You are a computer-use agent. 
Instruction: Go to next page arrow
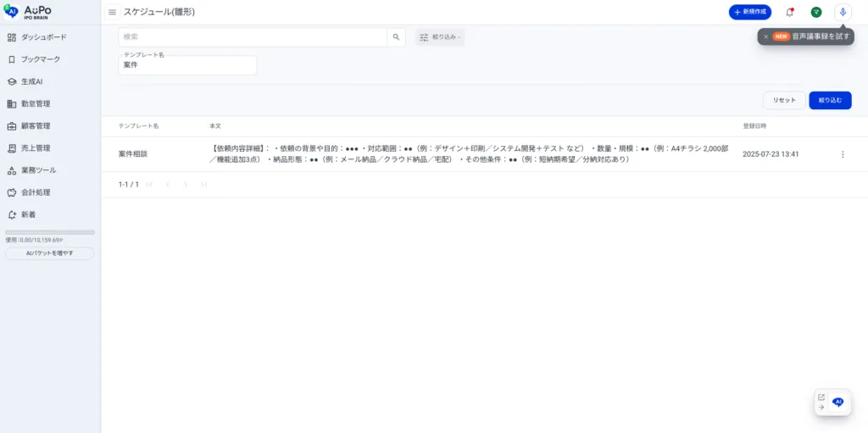pos(186,185)
